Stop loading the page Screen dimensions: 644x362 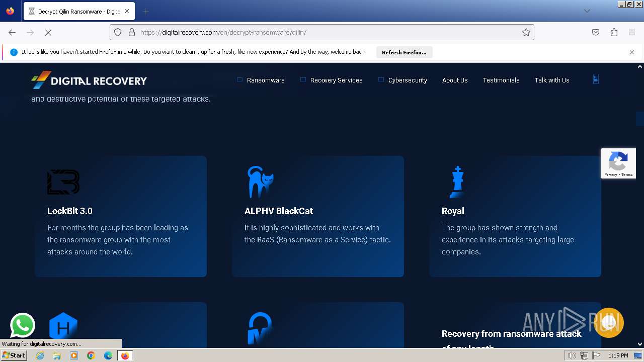[x=48, y=32]
